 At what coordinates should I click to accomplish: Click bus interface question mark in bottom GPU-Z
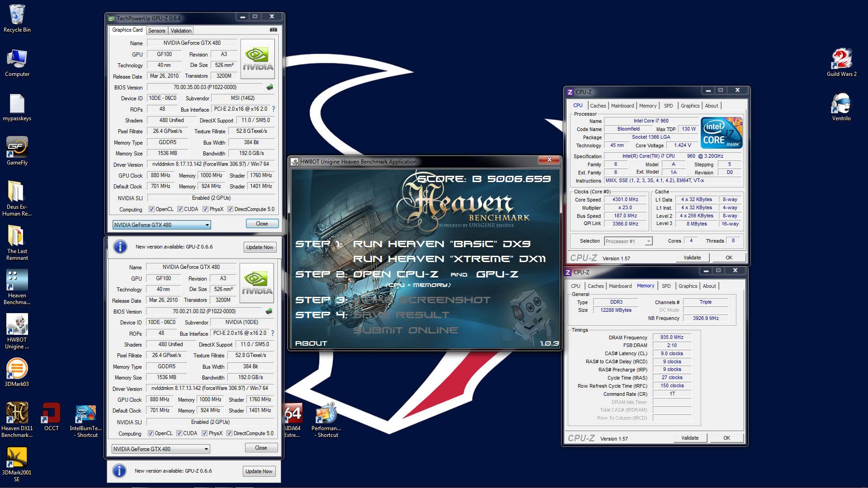(273, 333)
